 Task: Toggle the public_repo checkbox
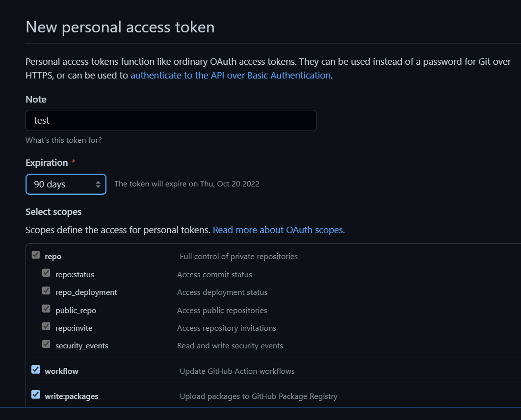[46, 309]
